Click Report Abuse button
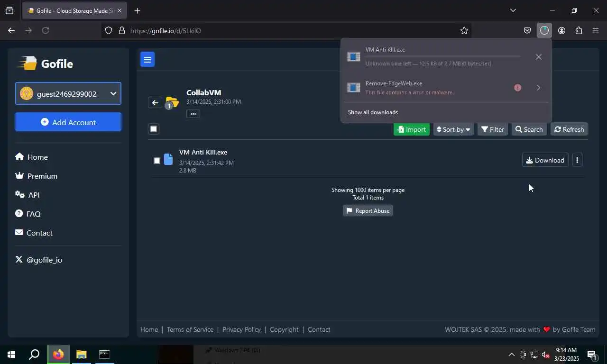The image size is (607, 364). tap(368, 211)
